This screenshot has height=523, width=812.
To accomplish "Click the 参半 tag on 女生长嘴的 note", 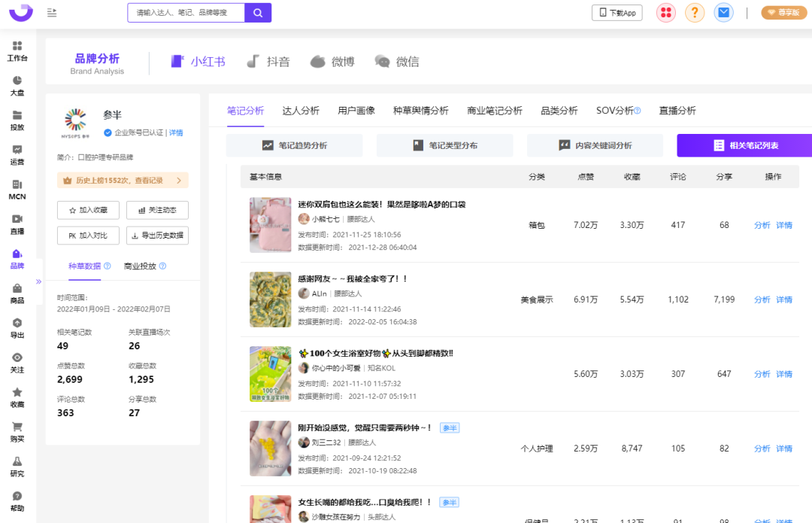I will 450,502.
